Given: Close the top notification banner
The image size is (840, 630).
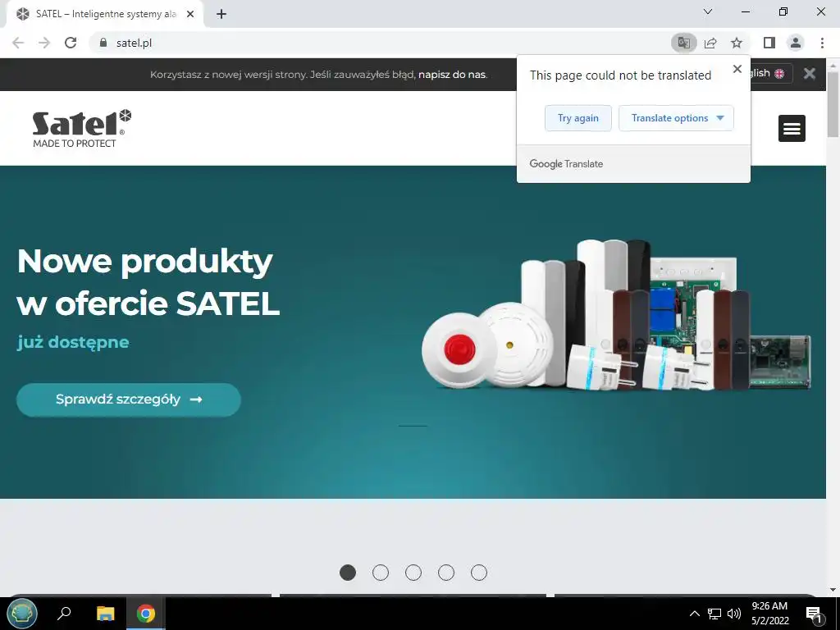Looking at the screenshot, I should point(810,74).
